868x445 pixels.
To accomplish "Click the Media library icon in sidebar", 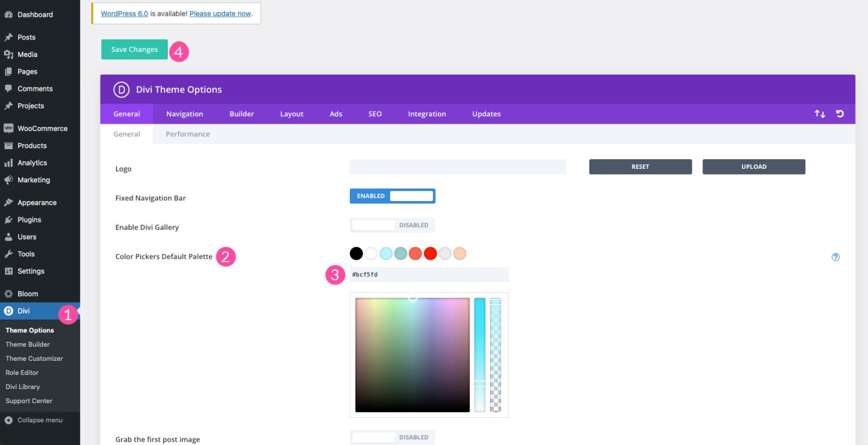I will 9,54.
